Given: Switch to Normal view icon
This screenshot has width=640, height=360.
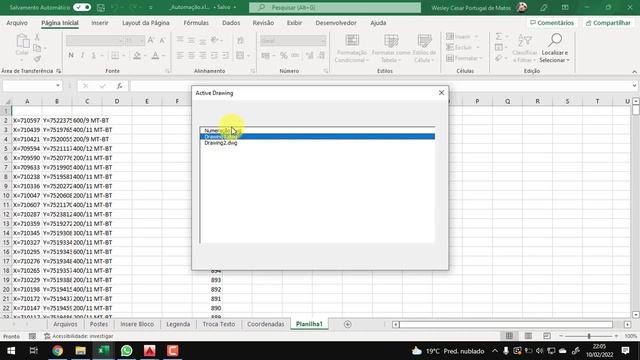Looking at the screenshot, I should point(509,336).
